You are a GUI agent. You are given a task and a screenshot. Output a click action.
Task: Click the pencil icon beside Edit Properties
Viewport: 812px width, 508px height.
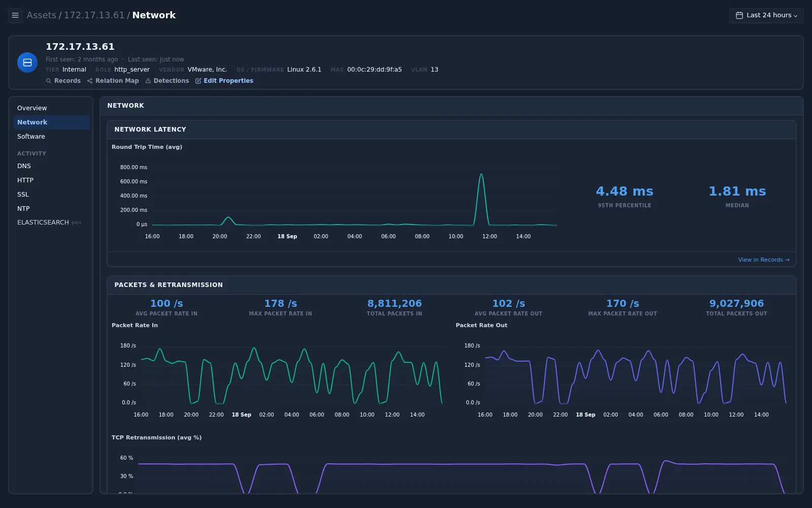(x=198, y=81)
